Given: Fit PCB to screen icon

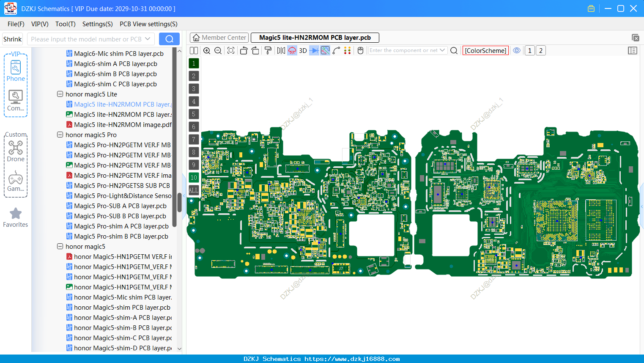Looking at the screenshot, I should [x=231, y=51].
